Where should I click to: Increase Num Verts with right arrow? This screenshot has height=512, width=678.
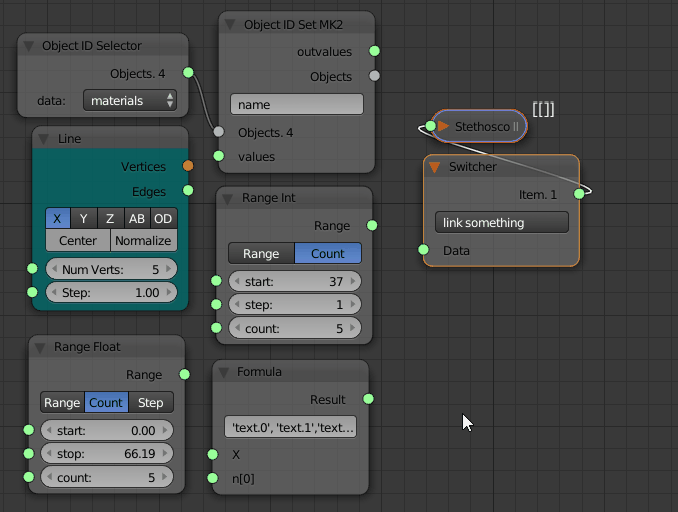[169, 269]
